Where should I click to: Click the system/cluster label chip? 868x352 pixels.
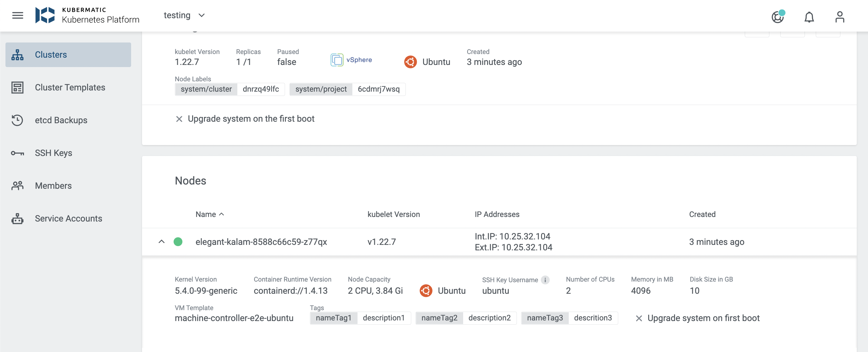pyautogui.click(x=206, y=89)
